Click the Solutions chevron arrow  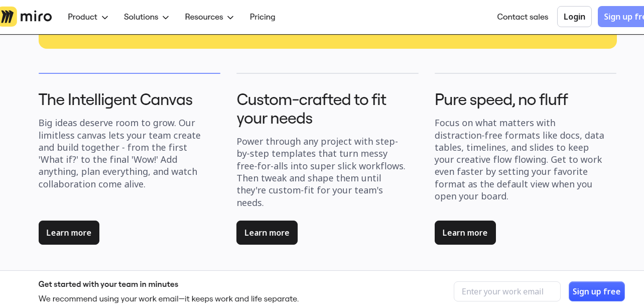point(166,18)
